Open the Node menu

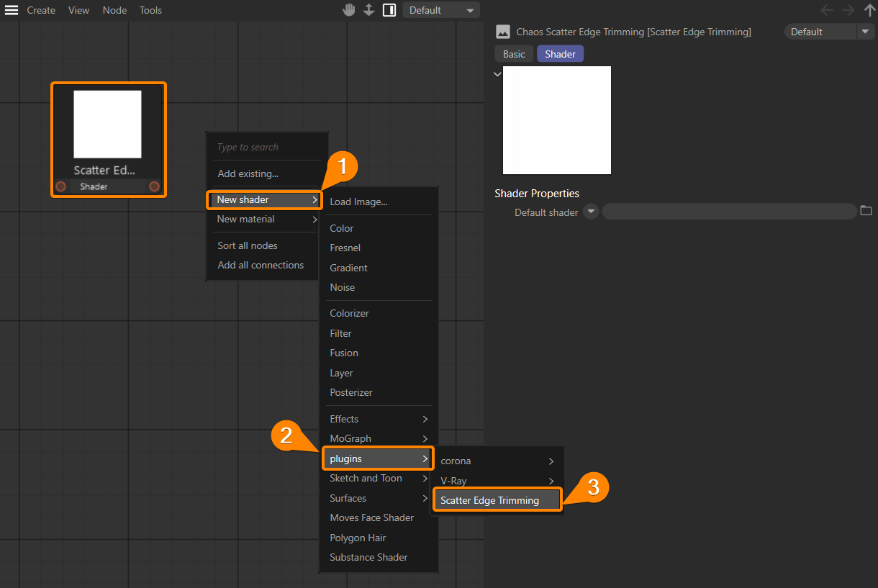[x=114, y=10]
